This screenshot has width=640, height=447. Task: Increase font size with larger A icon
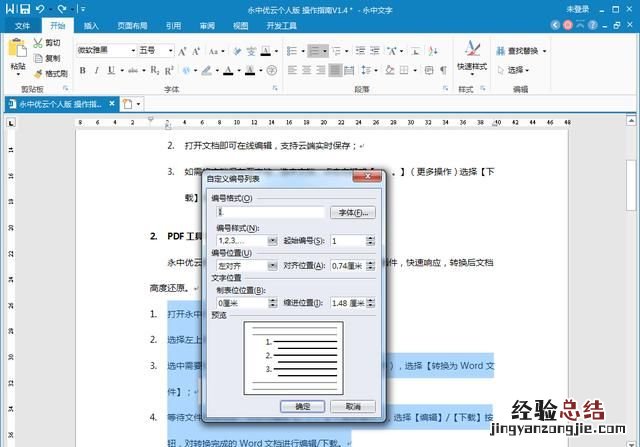182,51
